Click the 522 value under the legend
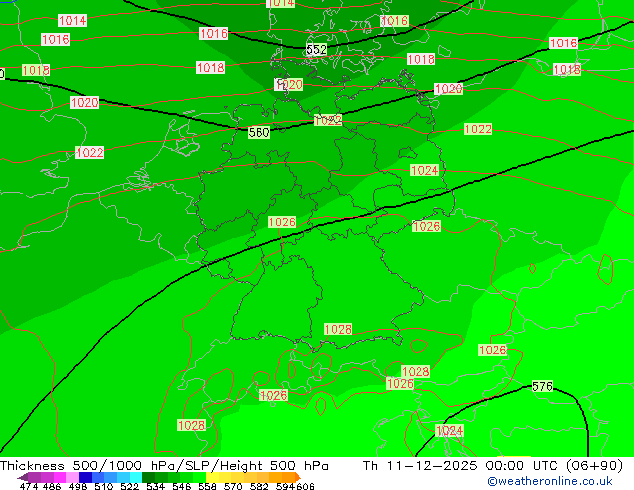Viewport: 634px width, 490px height. pyautogui.click(x=129, y=486)
